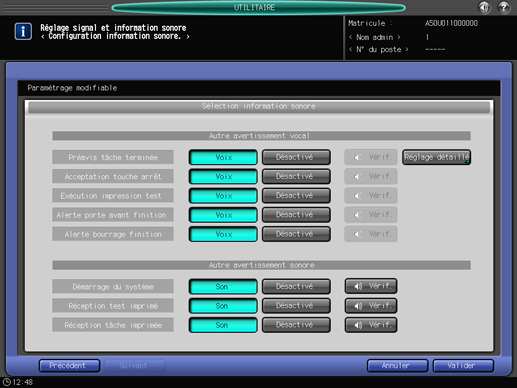517x388 pixels.
Task: Click the Nom admin field label
Action: [x=375, y=37]
